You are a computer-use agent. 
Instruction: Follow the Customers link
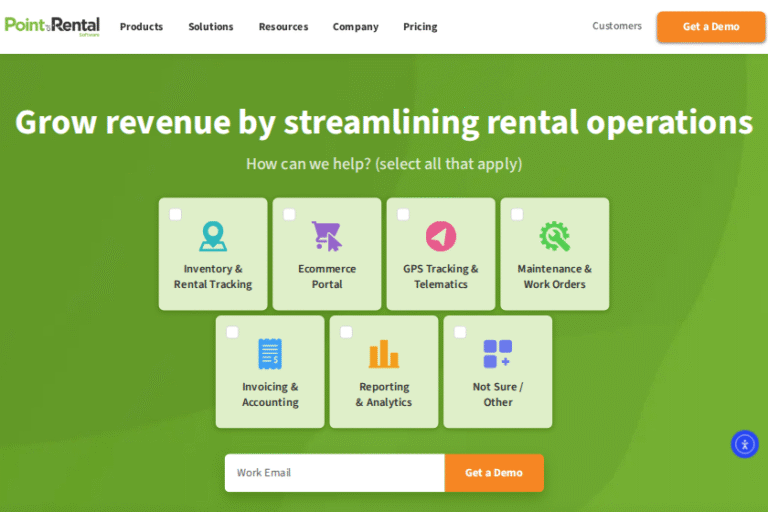617,26
